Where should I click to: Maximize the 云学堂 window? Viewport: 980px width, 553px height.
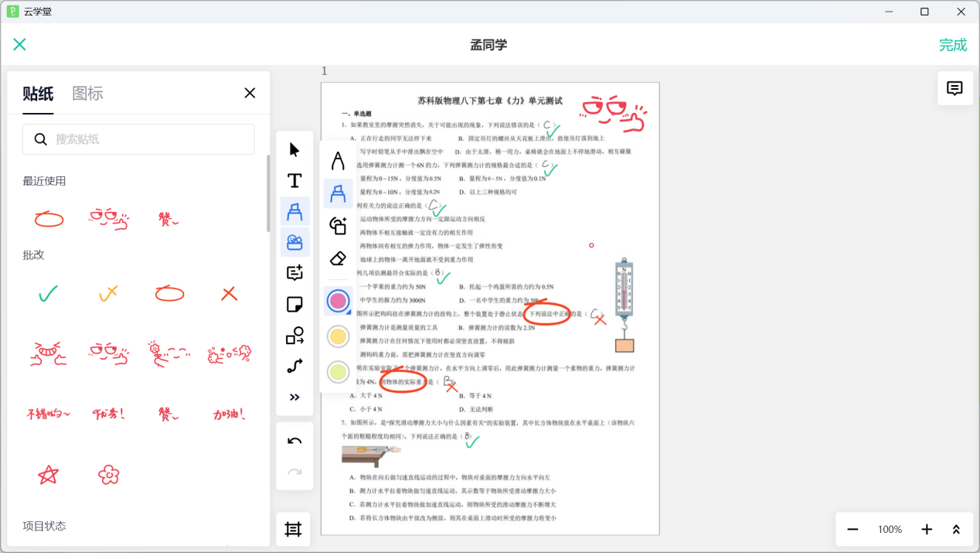point(924,12)
